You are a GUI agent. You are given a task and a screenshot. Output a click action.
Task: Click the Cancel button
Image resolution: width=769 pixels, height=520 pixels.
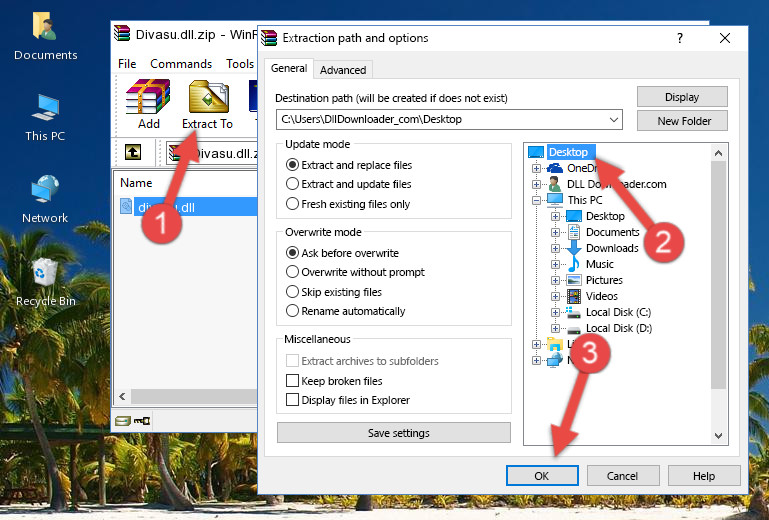coord(623,476)
